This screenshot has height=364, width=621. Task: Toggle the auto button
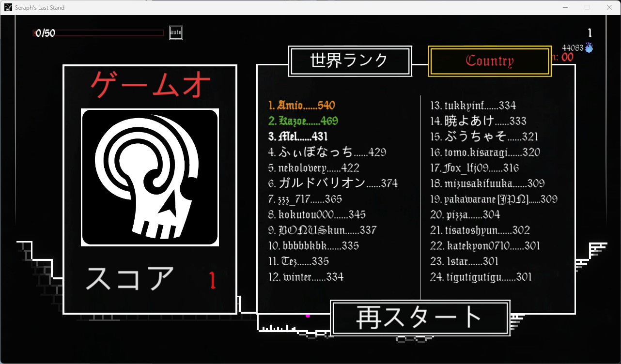(x=176, y=33)
